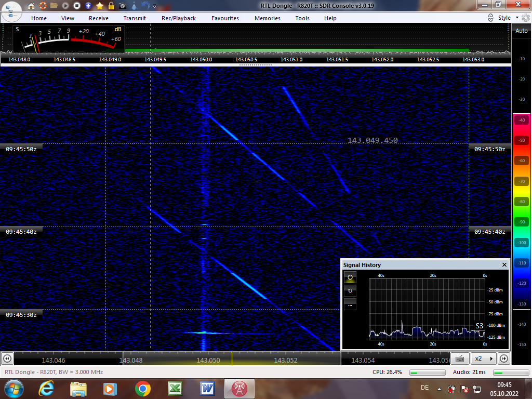Click the left 09:45:50z timestamp label
The image size is (532, 399).
[x=21, y=149]
